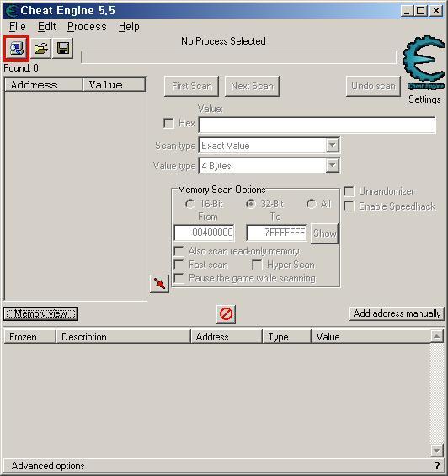The image size is (448, 476).
Task: Enable the Unrandomizer checkbox
Action: [349, 191]
